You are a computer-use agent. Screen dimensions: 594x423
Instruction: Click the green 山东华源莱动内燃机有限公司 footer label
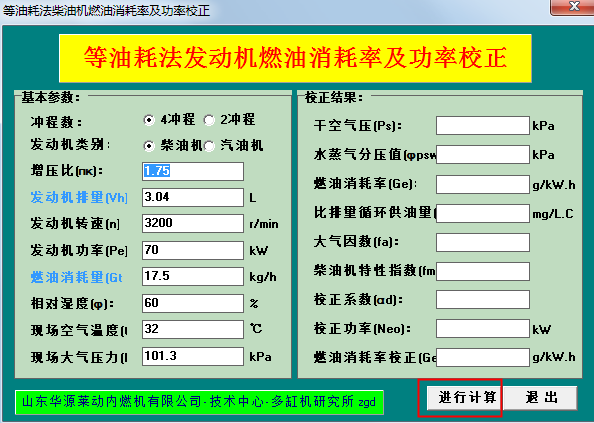[x=199, y=402]
